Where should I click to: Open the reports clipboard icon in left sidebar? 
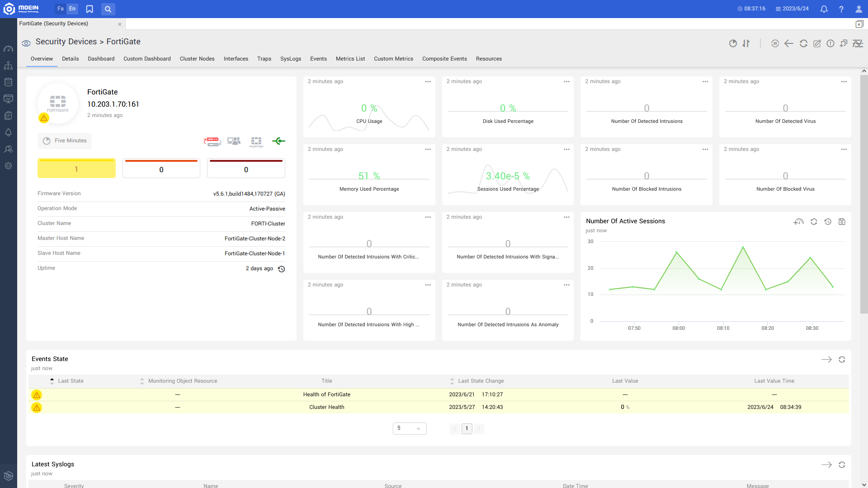[x=8, y=116]
